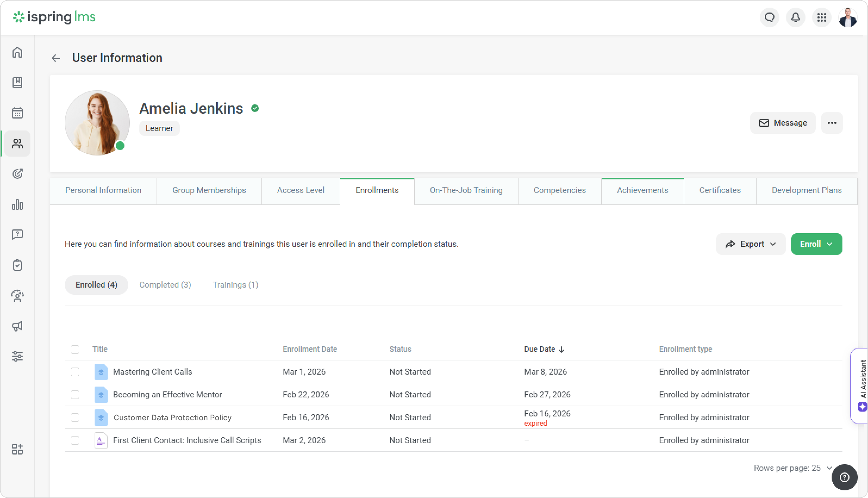Screen dimensions: 868x498
Task: Open the green Enroll dropdown
Action: (x=816, y=244)
